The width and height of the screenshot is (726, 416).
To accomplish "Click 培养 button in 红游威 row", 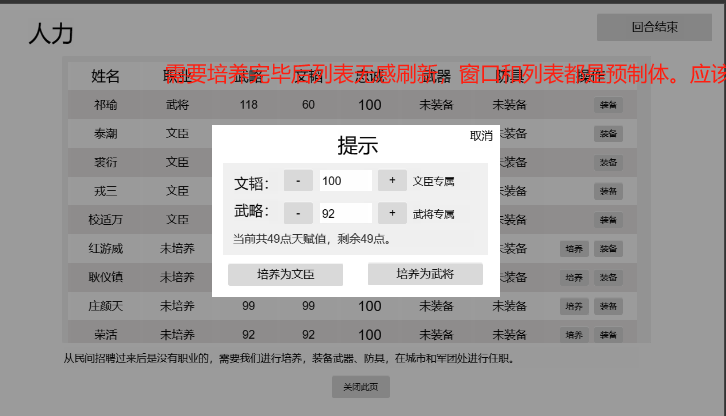I will coord(574,249).
